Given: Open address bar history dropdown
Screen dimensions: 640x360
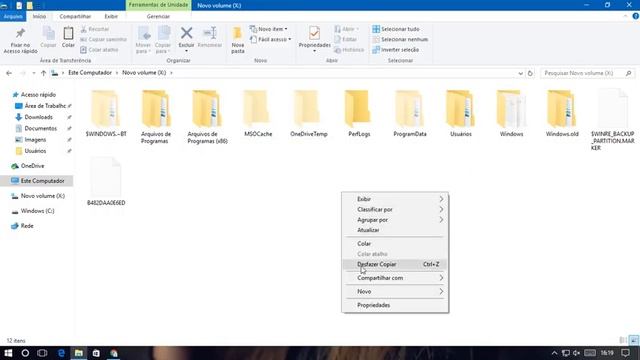Looking at the screenshot, I should (x=520, y=73).
